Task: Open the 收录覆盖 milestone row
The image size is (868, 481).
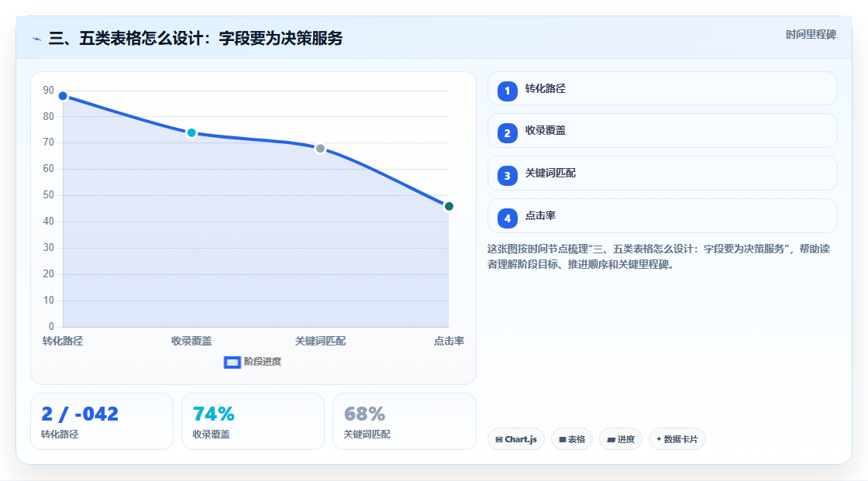Action: point(662,131)
